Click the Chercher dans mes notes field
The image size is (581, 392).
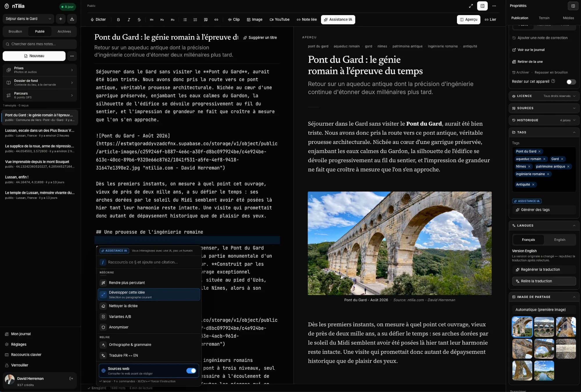(40, 44)
